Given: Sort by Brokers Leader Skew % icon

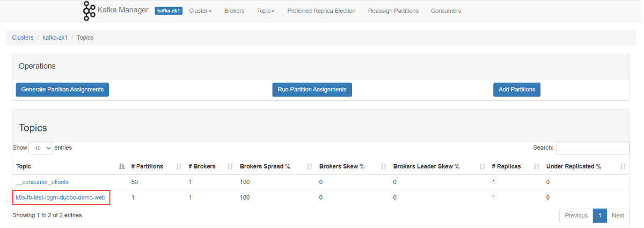Looking at the screenshot, I should click(482, 167).
